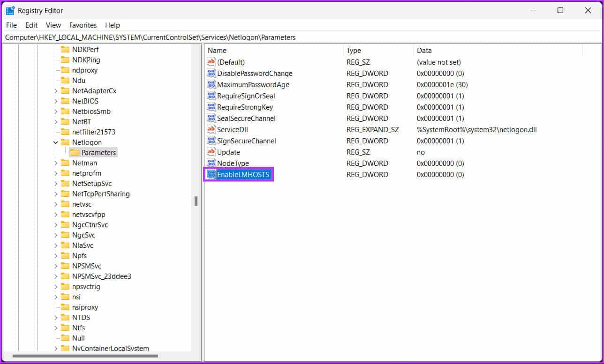The height and width of the screenshot is (364, 604).
Task: Click the DWORD icon beside EnableLMHOSTS
Action: pos(211,175)
